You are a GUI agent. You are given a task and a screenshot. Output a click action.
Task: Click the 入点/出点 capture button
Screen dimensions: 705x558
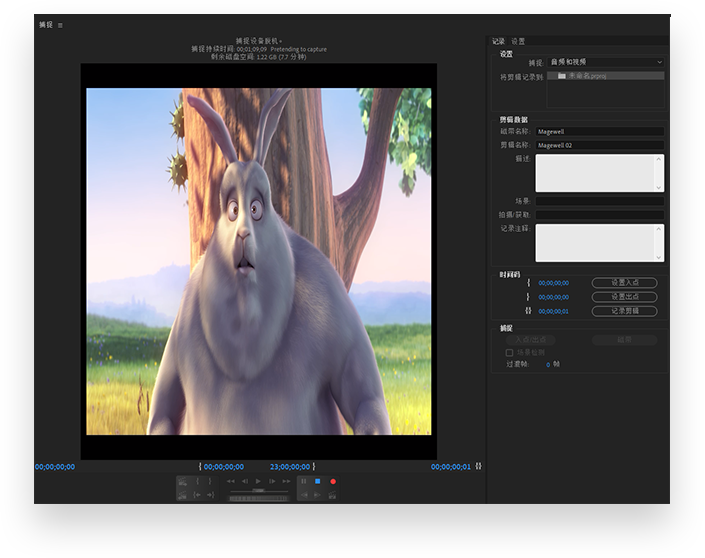(531, 340)
